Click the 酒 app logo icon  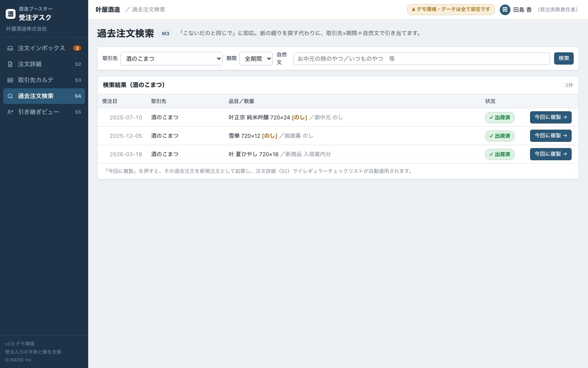(x=11, y=14)
